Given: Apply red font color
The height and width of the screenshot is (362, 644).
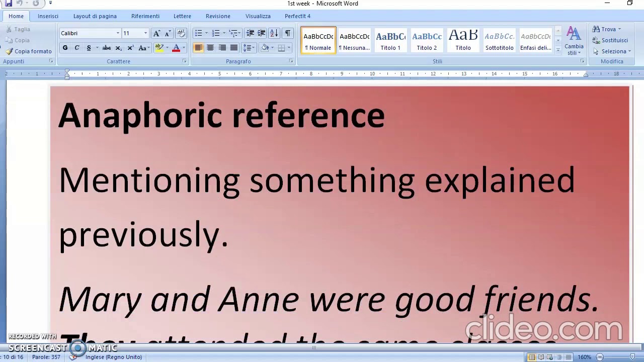Looking at the screenshot, I should [176, 48].
